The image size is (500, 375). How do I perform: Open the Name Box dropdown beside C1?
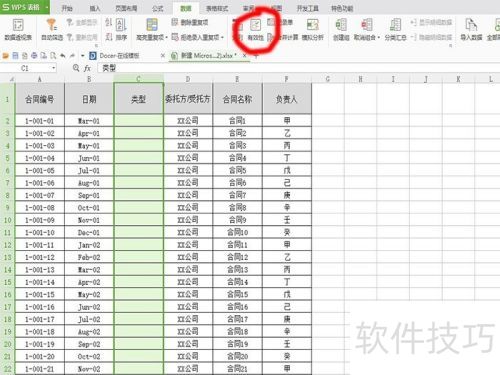point(54,68)
